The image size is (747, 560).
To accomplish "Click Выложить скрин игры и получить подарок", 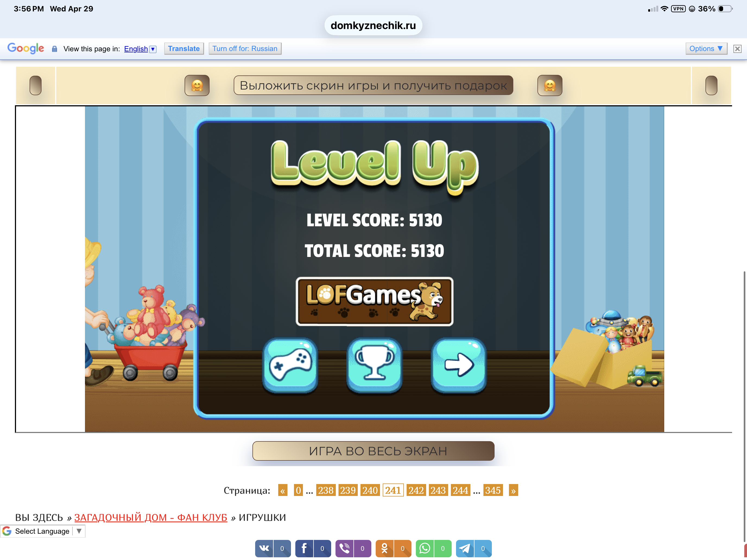I will click(x=373, y=85).
